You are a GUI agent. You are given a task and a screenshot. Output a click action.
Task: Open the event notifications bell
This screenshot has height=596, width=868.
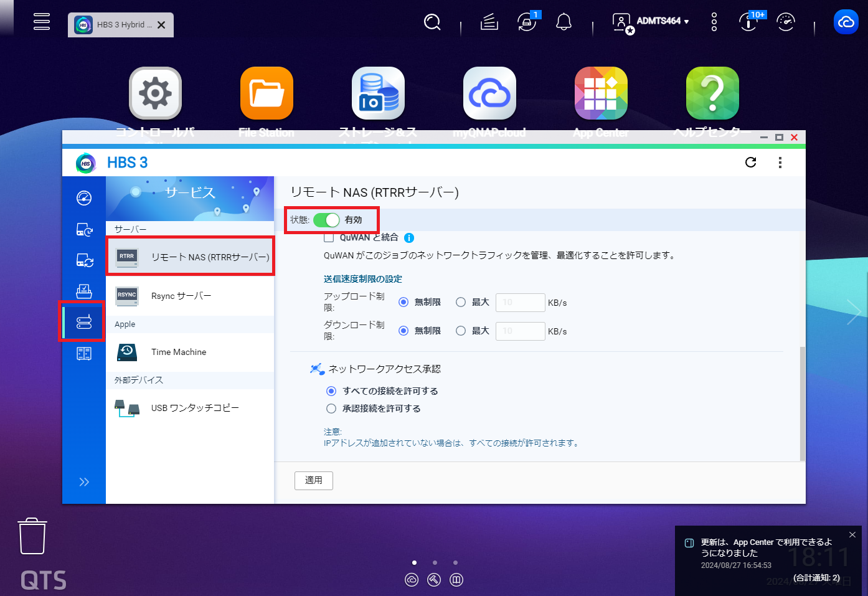[x=564, y=22]
